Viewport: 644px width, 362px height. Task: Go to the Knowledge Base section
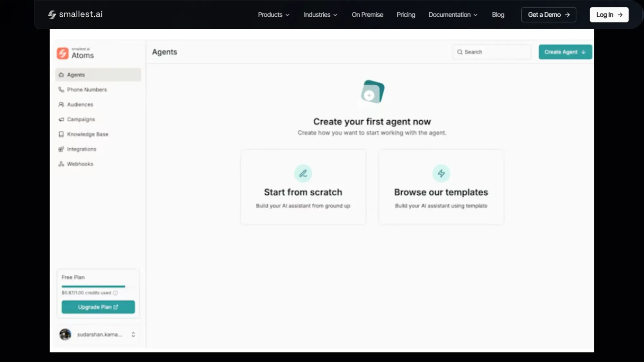click(x=87, y=134)
